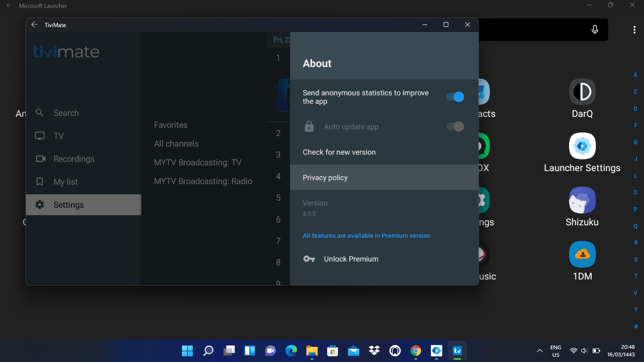The height and width of the screenshot is (362, 644).
Task: Go back using the TiviMate window back arrow
Action: pos(34,25)
